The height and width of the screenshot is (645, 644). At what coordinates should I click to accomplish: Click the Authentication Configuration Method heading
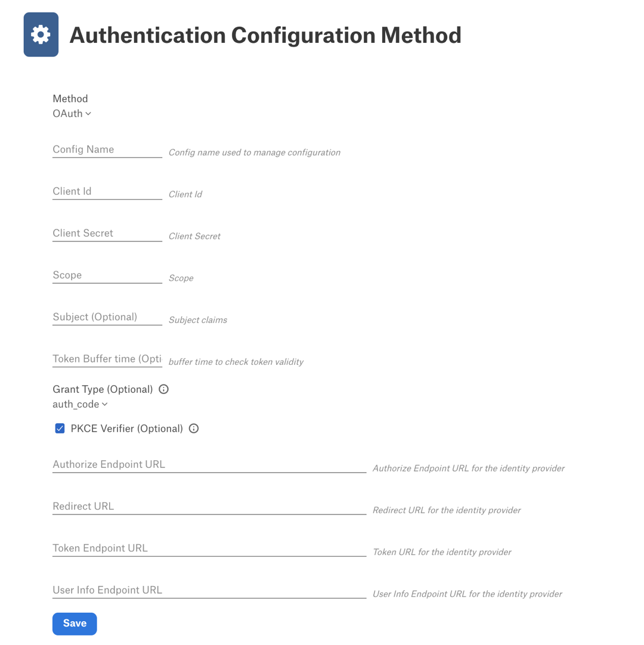(x=265, y=35)
